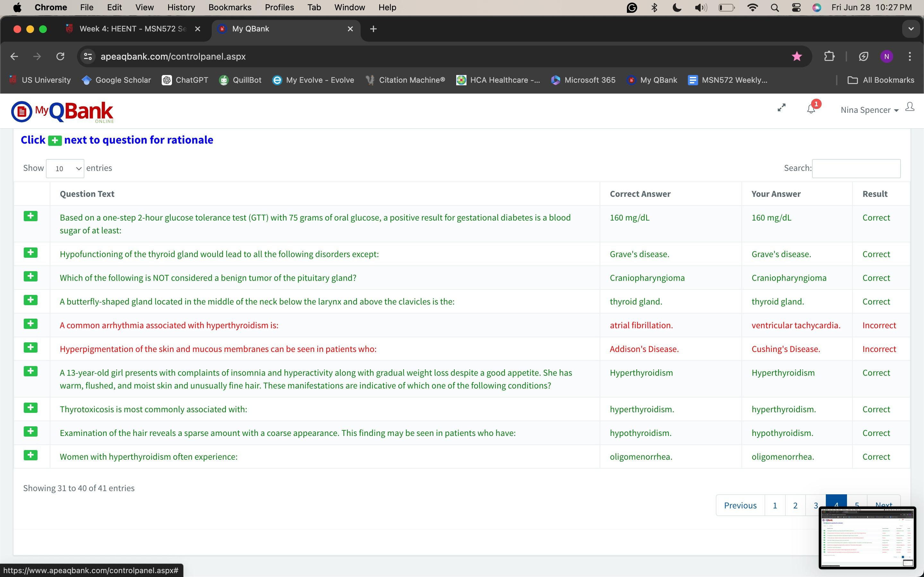Image resolution: width=924 pixels, height=577 pixels.
Task: Click the MyQBank logo
Action: coord(62,112)
